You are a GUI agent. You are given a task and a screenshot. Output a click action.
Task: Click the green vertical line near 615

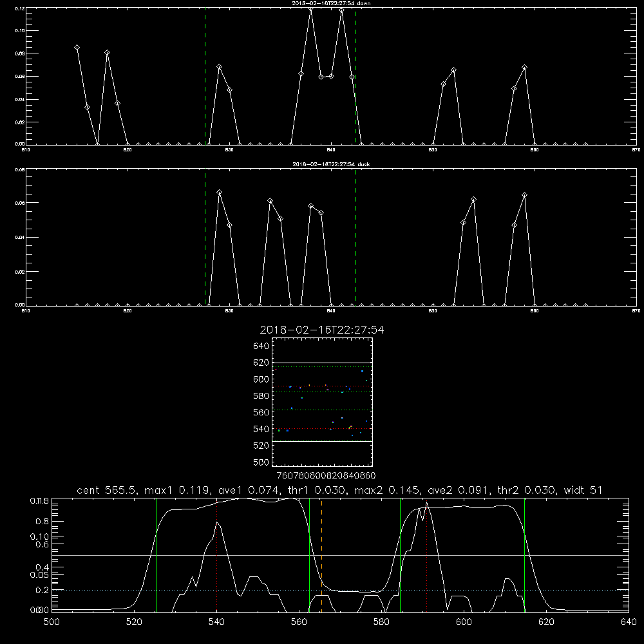[x=524, y=554]
